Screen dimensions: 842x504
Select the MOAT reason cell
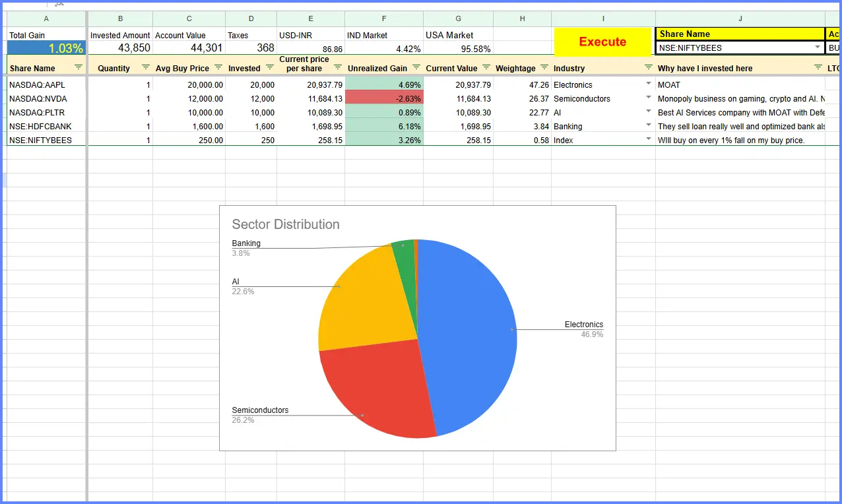740,84
